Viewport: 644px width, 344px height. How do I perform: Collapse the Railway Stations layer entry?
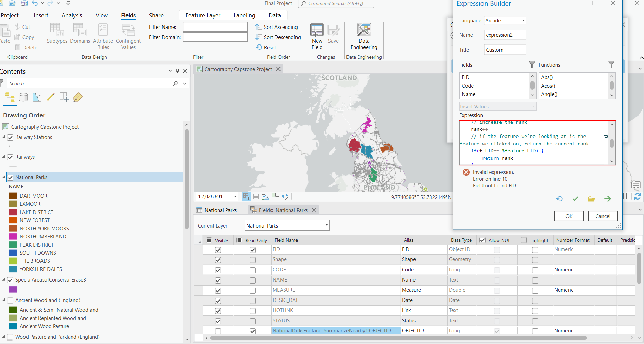click(3, 137)
